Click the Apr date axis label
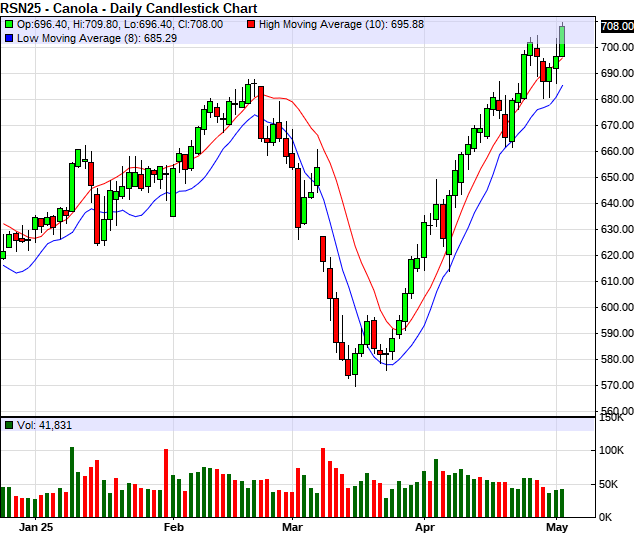640x536 pixels. 425,526
